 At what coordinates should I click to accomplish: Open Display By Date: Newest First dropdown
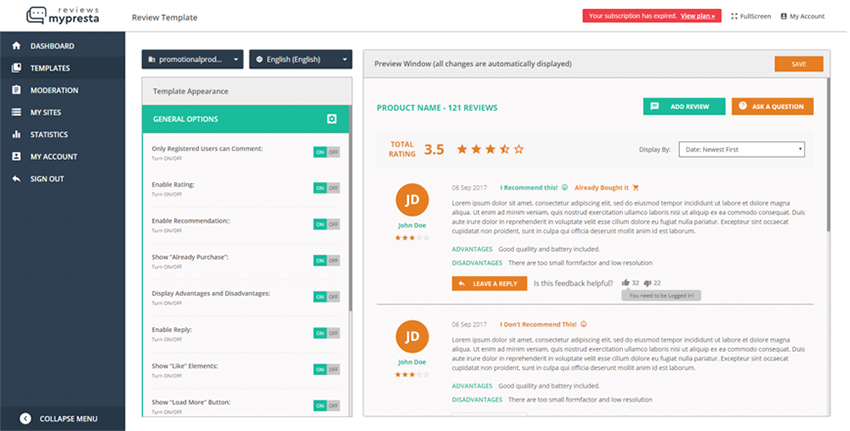point(742,149)
